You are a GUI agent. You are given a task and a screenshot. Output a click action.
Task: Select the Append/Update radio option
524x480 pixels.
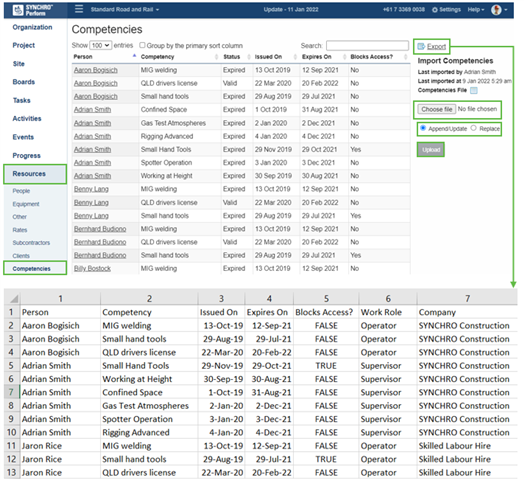423,128
